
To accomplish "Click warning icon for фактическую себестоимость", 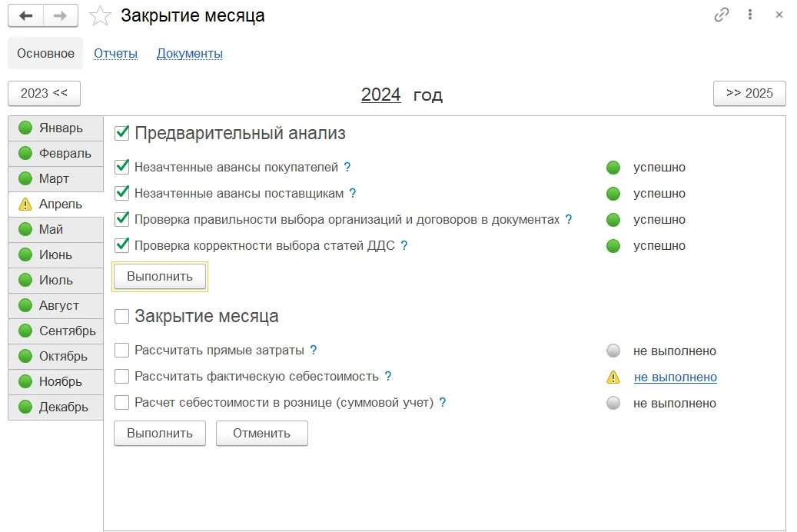I will click(x=613, y=377).
